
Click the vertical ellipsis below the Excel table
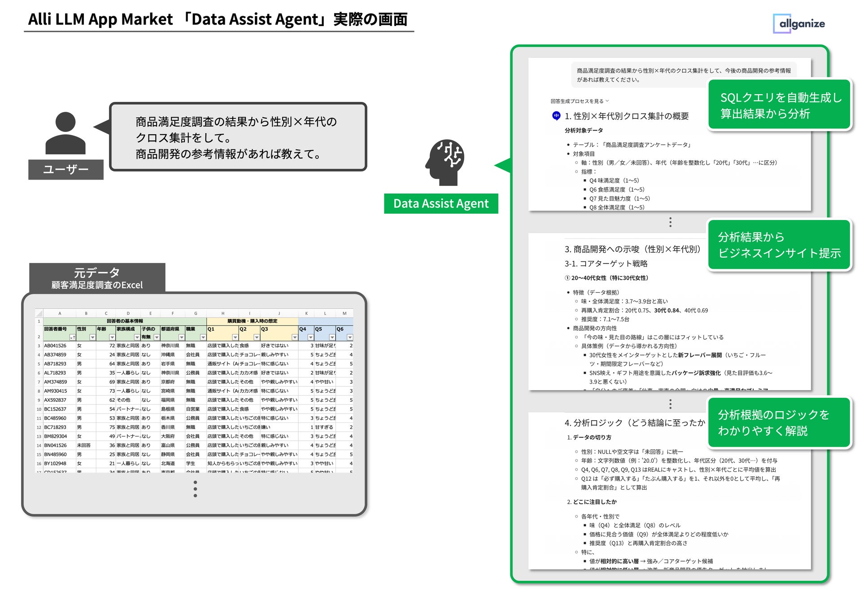[195, 489]
